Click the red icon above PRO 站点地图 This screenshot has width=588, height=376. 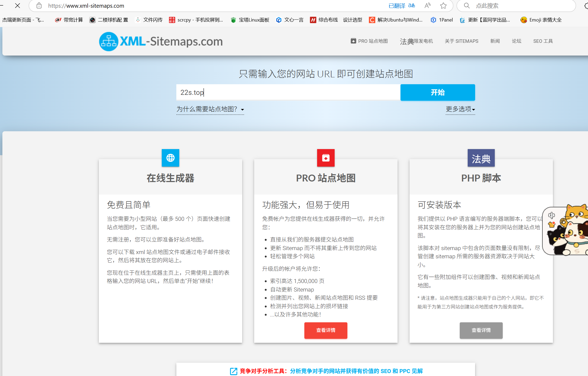326,158
